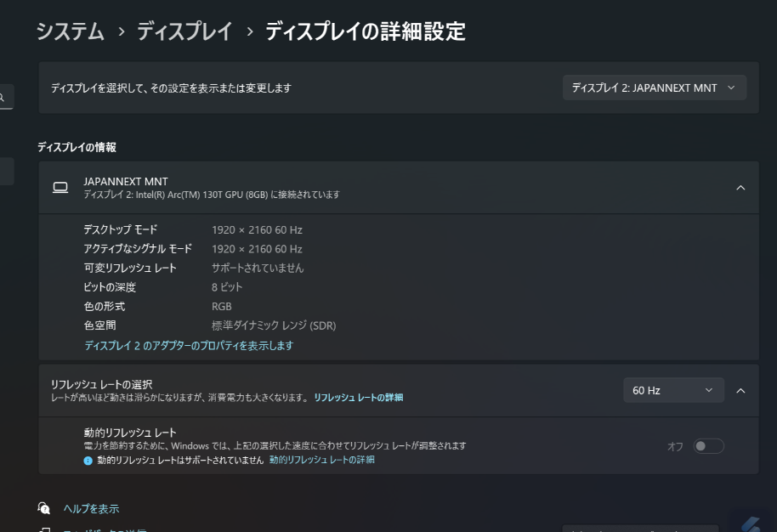Click the 動的リフレッシュ レートはサポートされていません notice
Viewport: 777px width, 532px height.
[180, 460]
